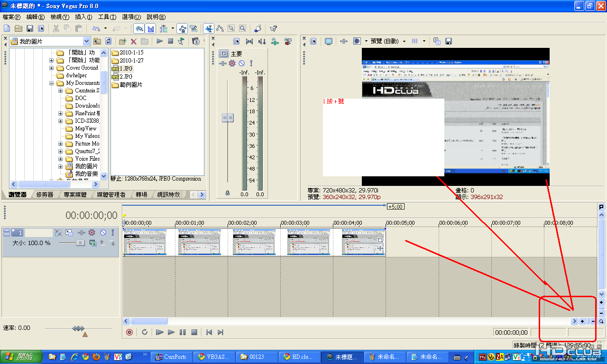Collapse the My Documents tree node
This screenshot has width=607, height=364.
click(51, 83)
